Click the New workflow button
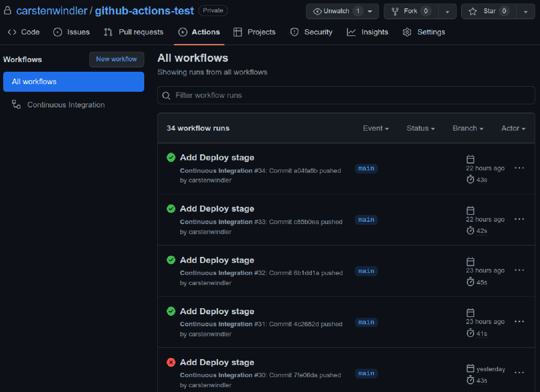Viewport: 540px width, 392px height. (117, 59)
